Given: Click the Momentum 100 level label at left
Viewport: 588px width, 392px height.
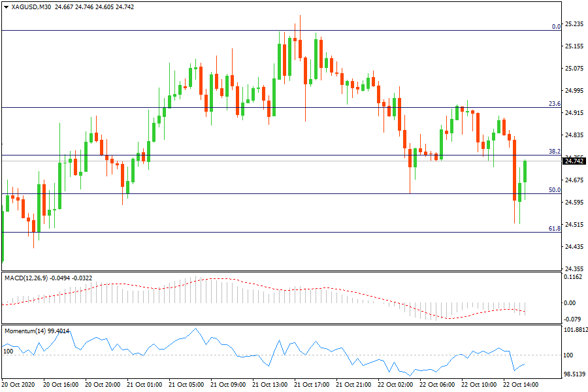Looking at the screenshot, I should pos(8,351).
